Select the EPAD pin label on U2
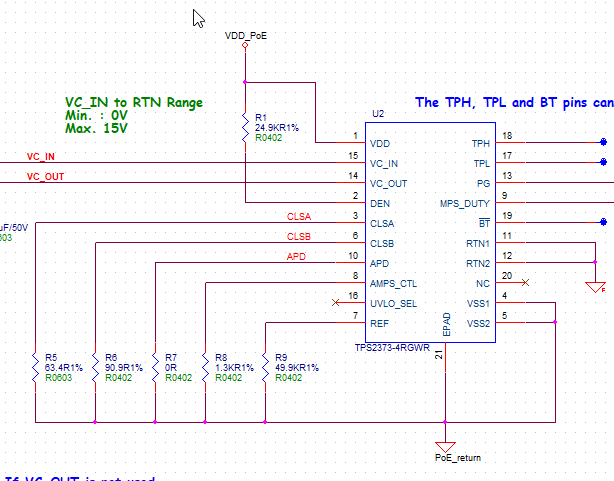The width and height of the screenshot is (614, 481). [x=446, y=324]
